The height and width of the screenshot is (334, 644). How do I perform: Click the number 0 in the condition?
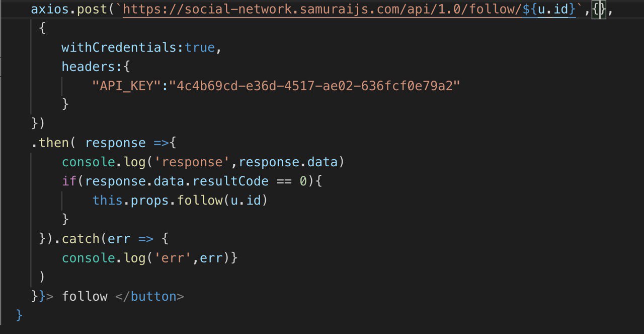pos(303,181)
